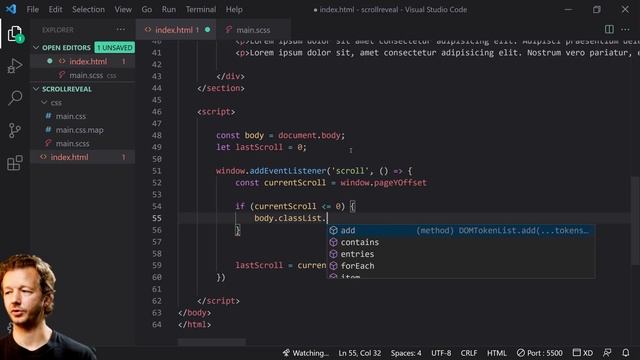Open the View menu
The width and height of the screenshot is (640, 360).
pos(123,9)
